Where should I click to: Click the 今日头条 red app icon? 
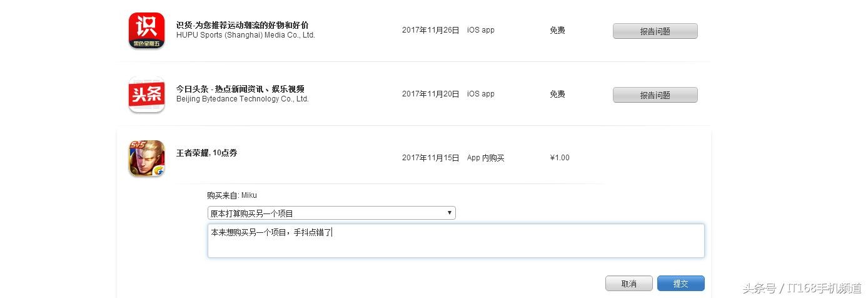[x=146, y=95]
